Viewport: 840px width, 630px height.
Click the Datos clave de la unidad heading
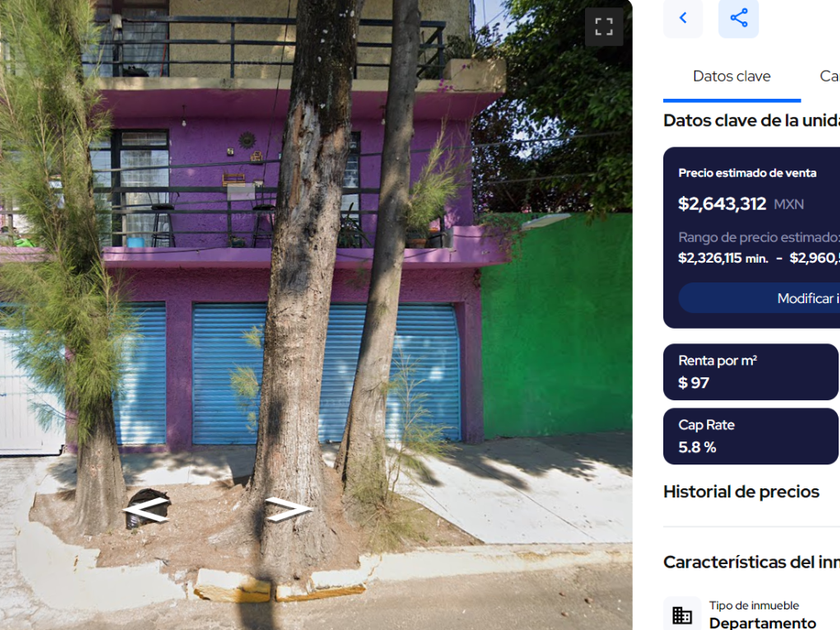[752, 121]
